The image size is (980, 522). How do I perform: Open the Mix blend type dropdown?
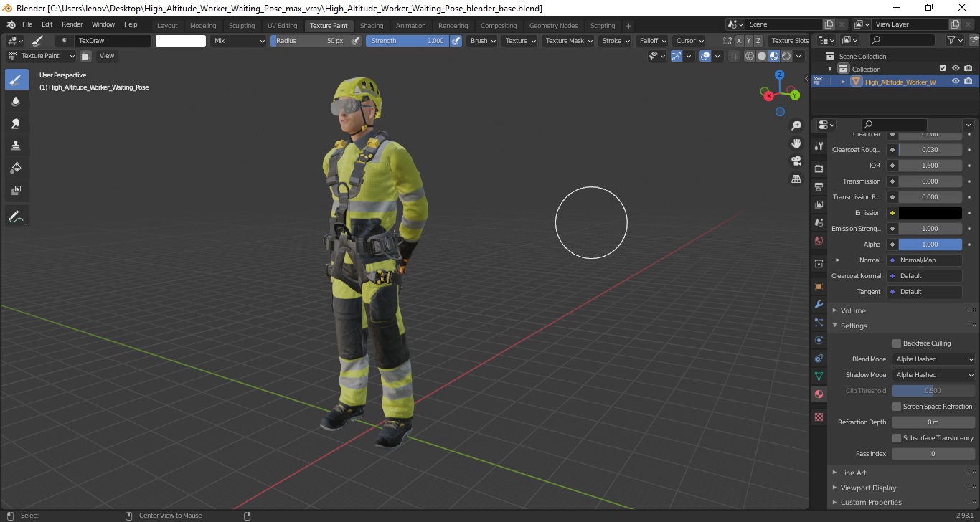239,41
